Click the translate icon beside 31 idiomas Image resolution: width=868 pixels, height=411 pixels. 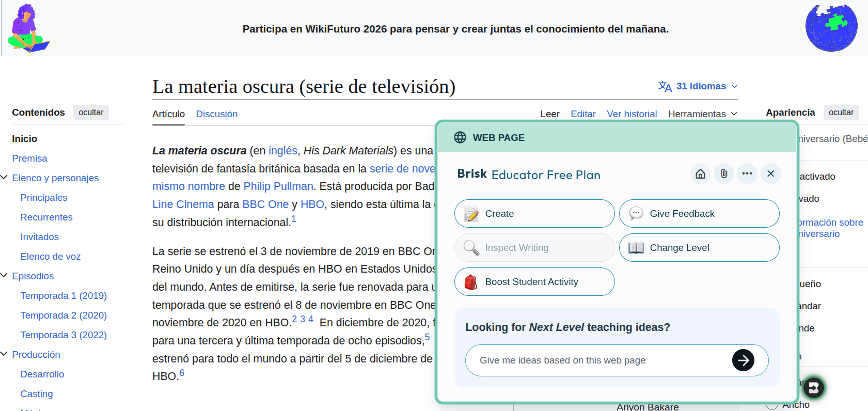point(665,87)
